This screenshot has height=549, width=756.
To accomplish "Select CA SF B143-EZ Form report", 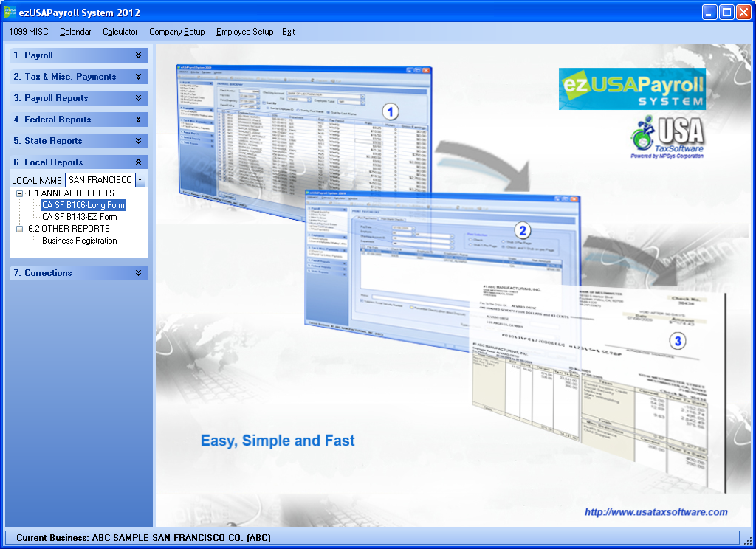I will [x=79, y=217].
